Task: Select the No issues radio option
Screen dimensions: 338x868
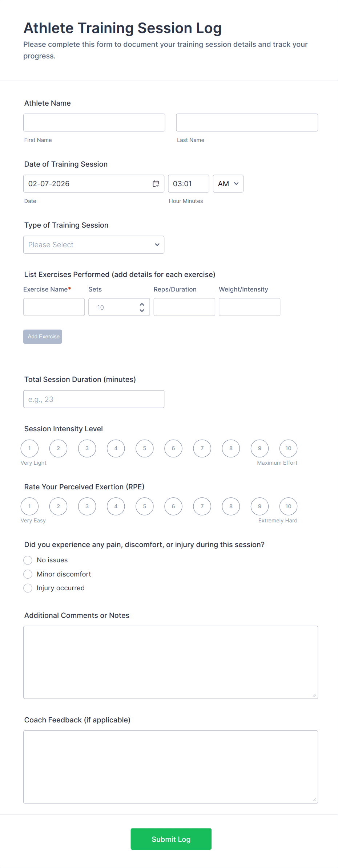Action: [28, 560]
